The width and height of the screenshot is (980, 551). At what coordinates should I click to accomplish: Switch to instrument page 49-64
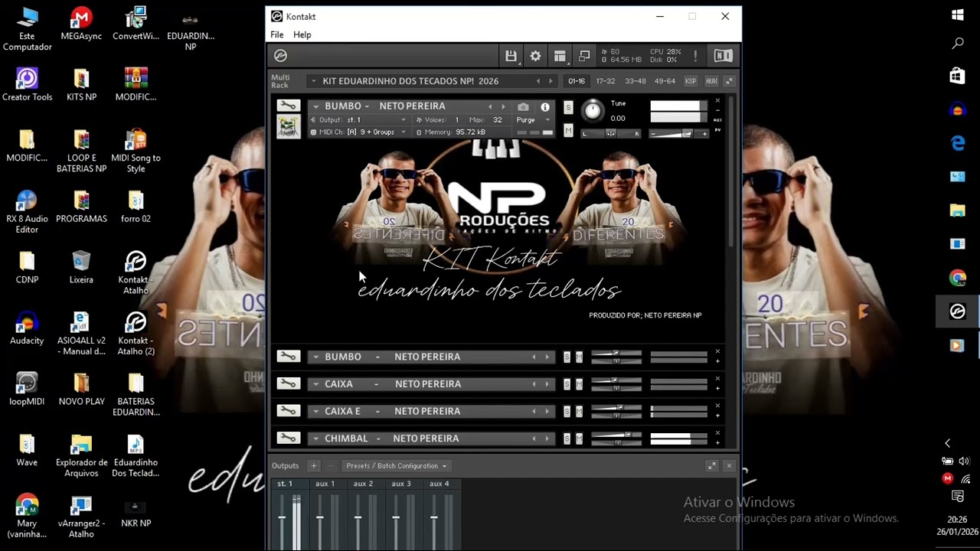coord(665,81)
